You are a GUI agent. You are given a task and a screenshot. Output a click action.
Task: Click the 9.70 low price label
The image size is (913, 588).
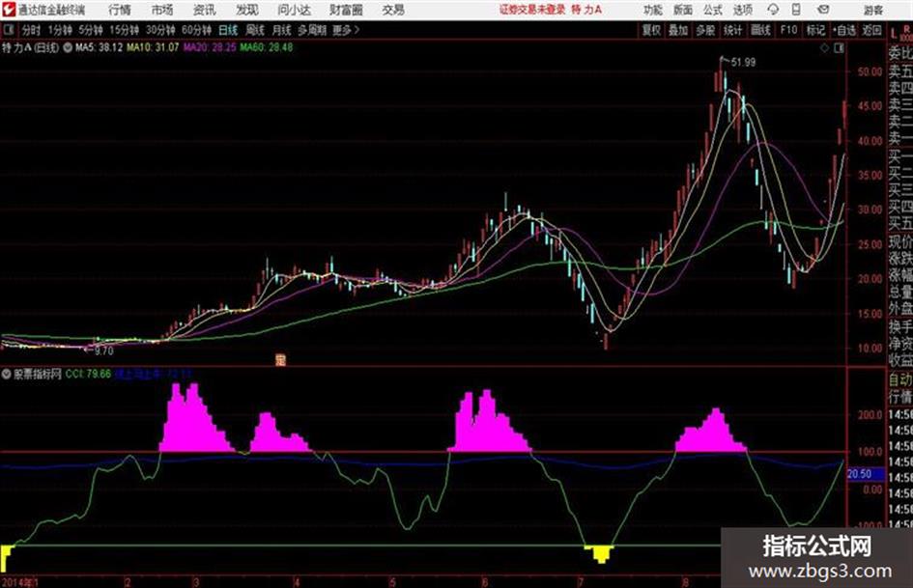pyautogui.click(x=103, y=351)
